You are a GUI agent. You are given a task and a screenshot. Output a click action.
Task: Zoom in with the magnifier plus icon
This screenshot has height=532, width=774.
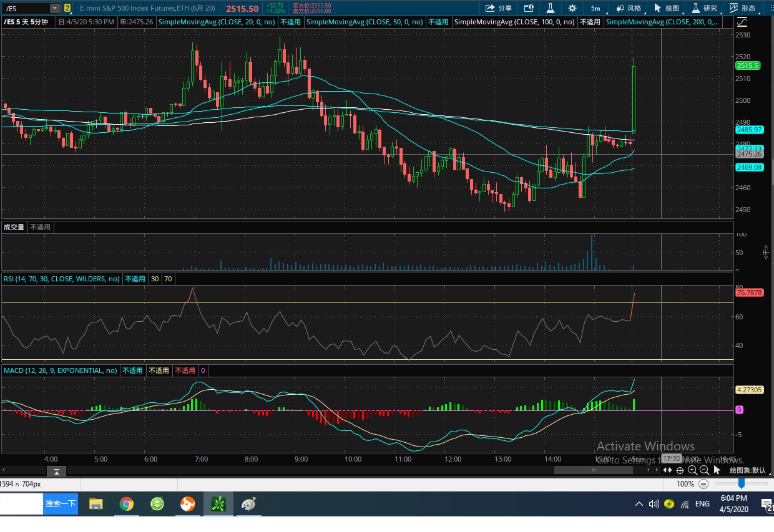click(x=692, y=470)
